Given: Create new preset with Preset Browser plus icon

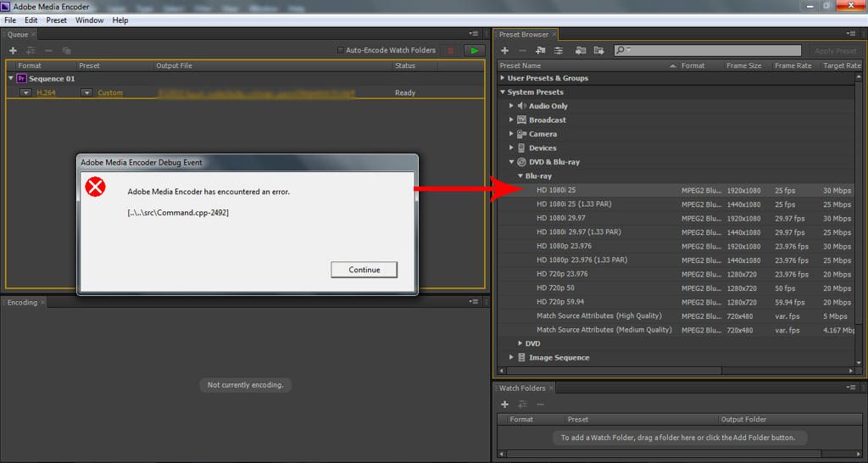Looking at the screenshot, I should (x=505, y=50).
